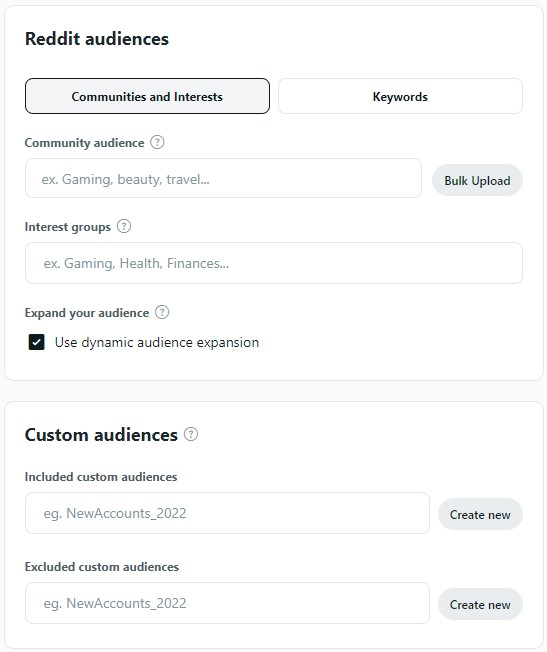Click the Expand your audience label
Screen dimensions: 547x652
[87, 313]
